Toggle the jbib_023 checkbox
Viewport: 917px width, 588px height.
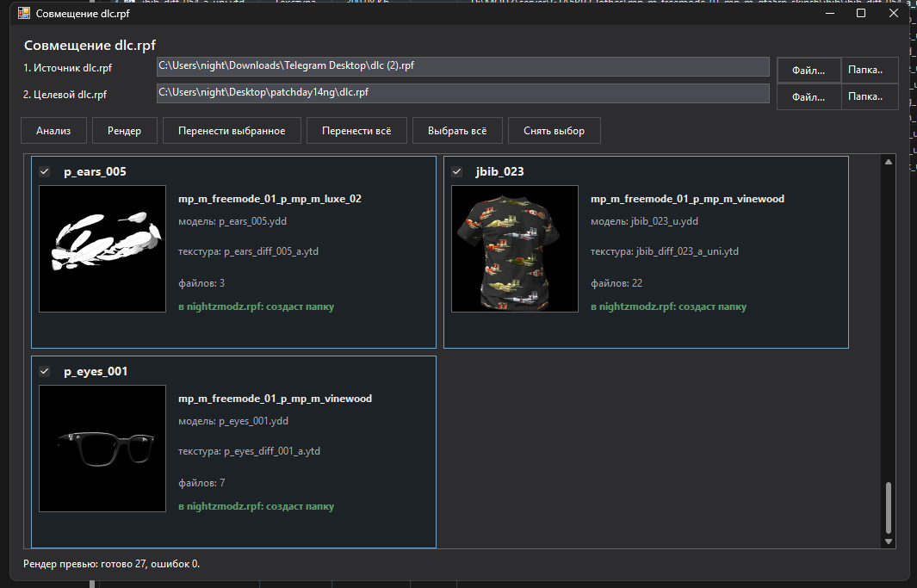tap(456, 171)
